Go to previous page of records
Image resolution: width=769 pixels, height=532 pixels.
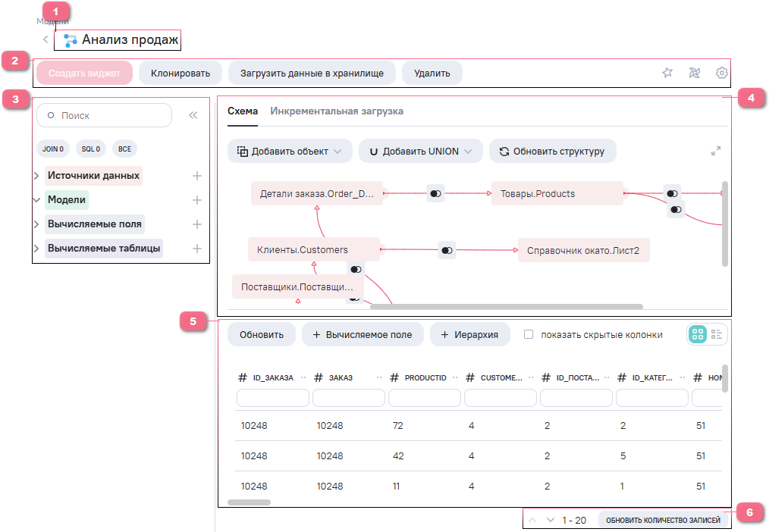coord(532,520)
